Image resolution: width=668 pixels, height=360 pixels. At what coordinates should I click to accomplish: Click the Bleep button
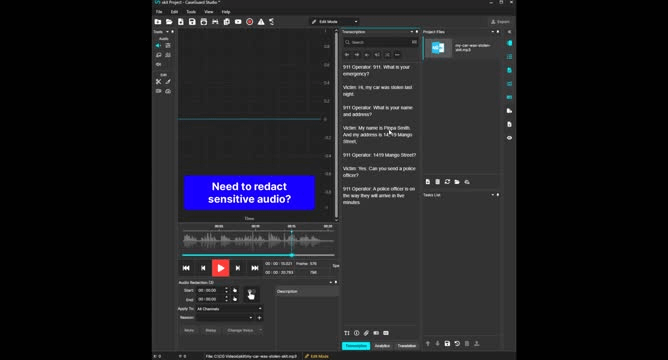(x=210, y=330)
